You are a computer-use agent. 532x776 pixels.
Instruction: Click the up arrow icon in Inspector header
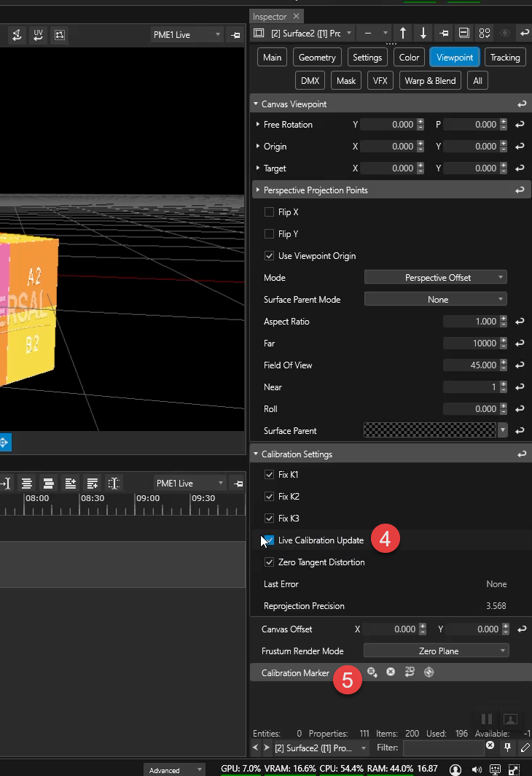[403, 34]
